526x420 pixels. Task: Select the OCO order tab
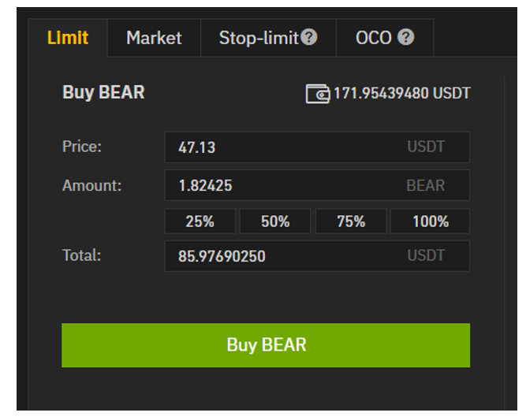(x=385, y=38)
